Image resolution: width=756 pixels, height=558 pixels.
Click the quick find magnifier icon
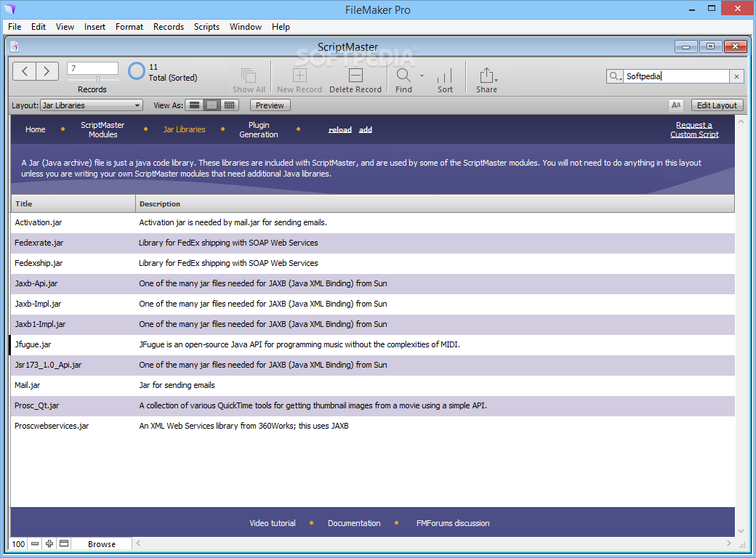(x=614, y=76)
